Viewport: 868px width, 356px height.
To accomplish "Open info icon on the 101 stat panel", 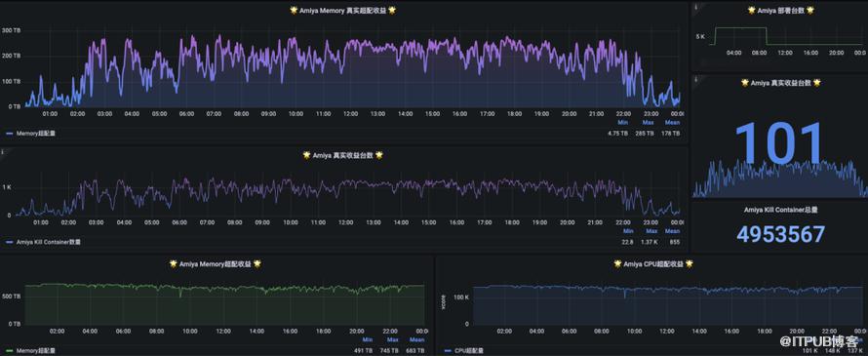I will (x=695, y=79).
